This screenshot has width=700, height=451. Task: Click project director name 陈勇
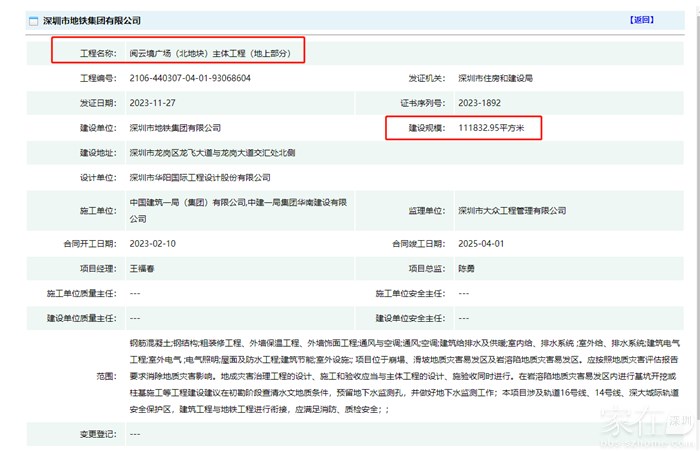click(x=467, y=268)
